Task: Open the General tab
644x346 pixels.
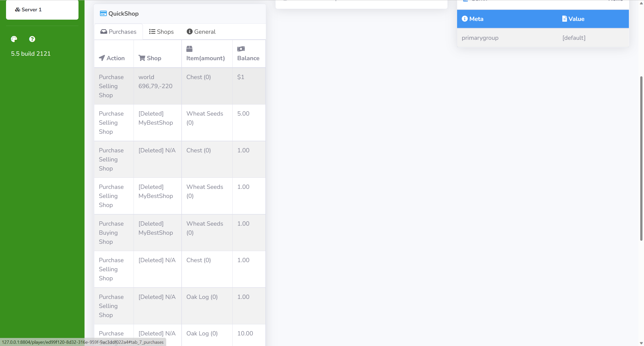Action: 201,32
